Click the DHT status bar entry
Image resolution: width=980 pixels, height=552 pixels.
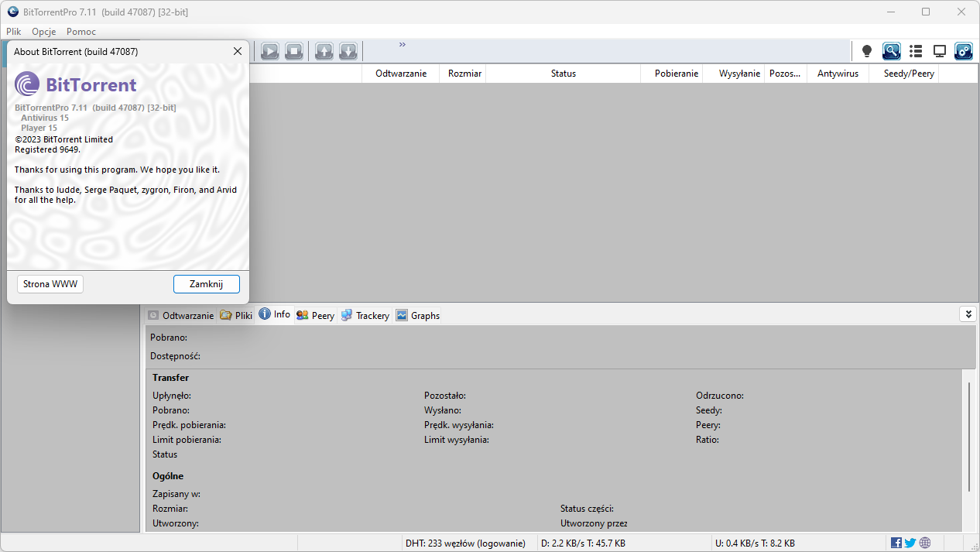[x=465, y=543]
